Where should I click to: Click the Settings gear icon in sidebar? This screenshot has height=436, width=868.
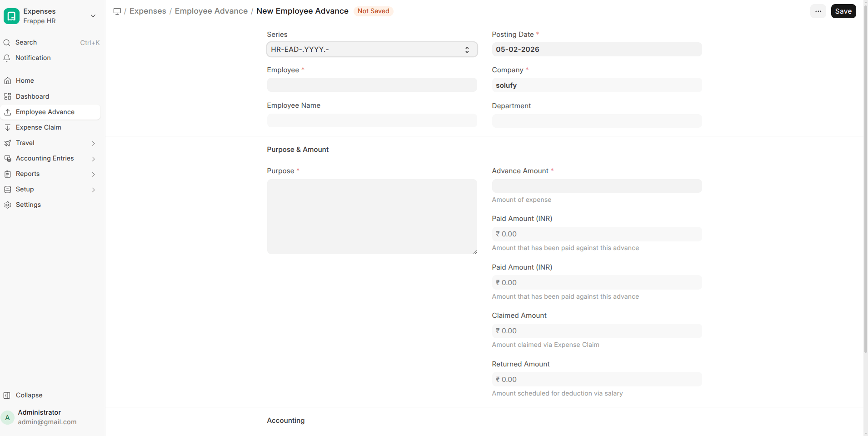point(8,205)
